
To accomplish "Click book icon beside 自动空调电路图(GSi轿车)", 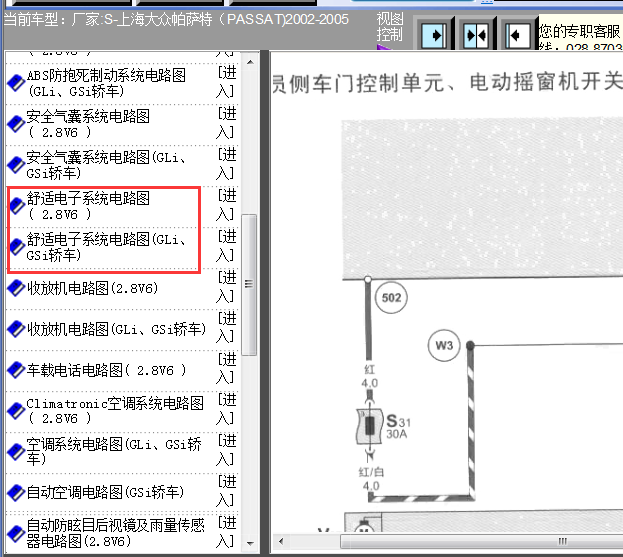I will click(16, 493).
